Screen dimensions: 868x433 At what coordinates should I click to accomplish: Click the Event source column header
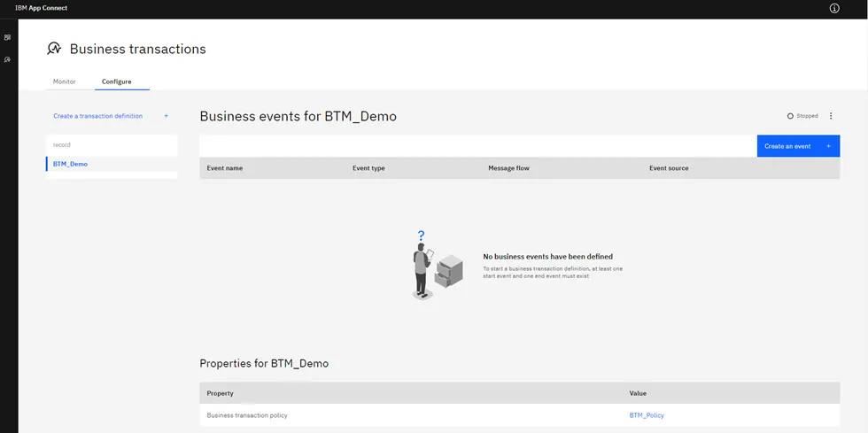pyautogui.click(x=669, y=167)
